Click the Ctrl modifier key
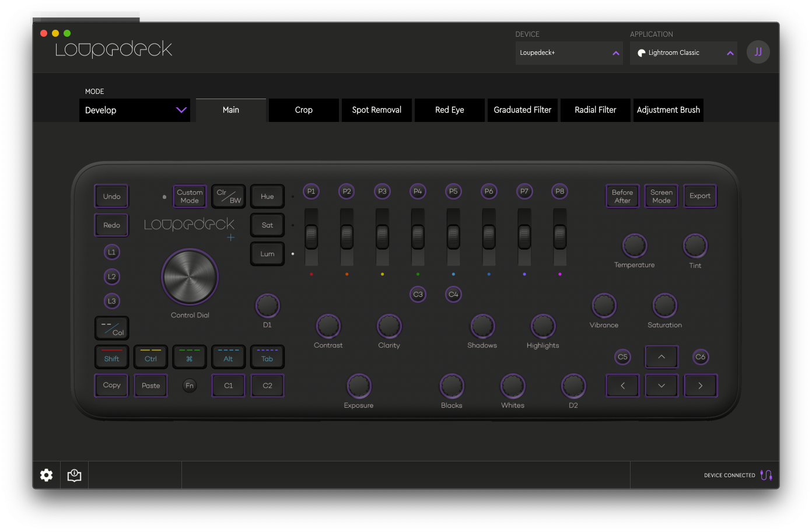This screenshot has height=532, width=812. [151, 357]
